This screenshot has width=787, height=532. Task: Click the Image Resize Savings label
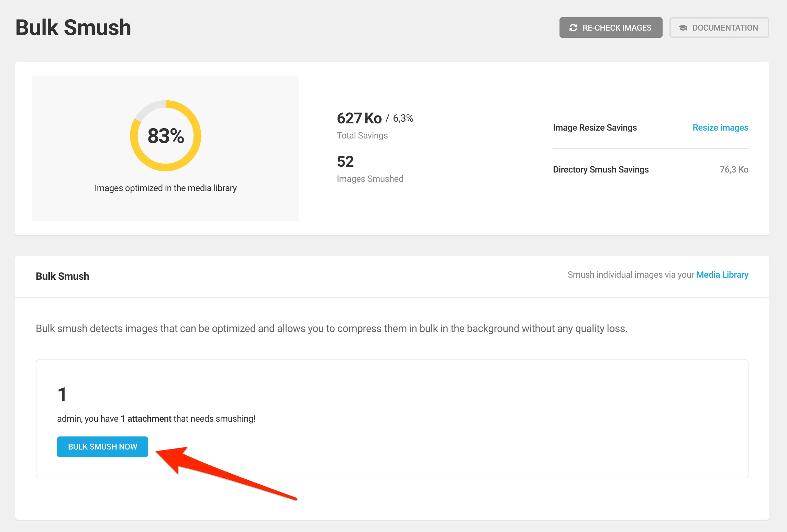[595, 128]
